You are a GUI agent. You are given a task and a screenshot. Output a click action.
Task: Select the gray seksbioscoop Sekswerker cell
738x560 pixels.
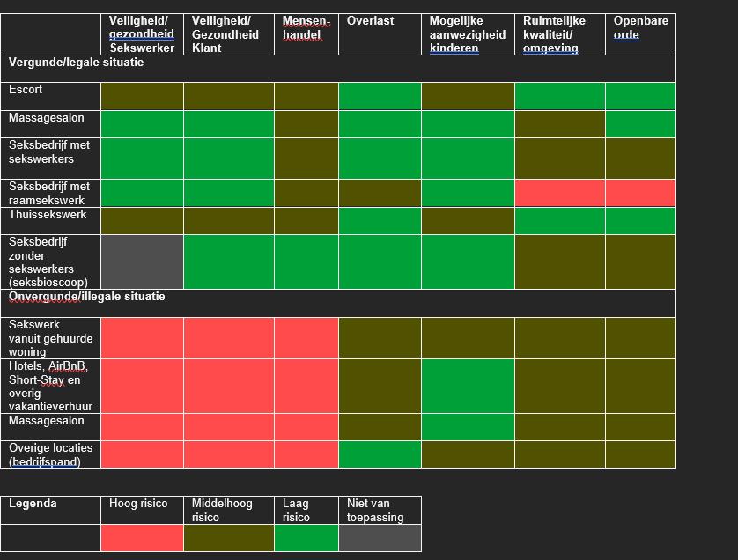tap(142, 262)
